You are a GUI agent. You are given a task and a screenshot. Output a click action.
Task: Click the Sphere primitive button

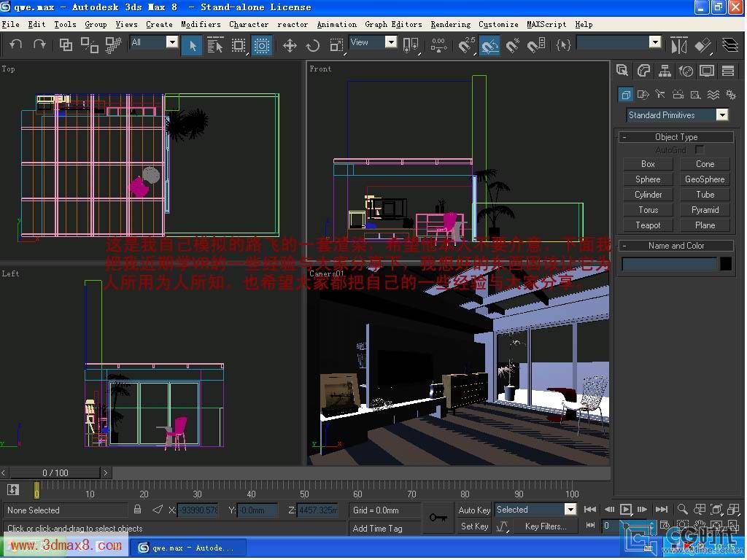[648, 179]
